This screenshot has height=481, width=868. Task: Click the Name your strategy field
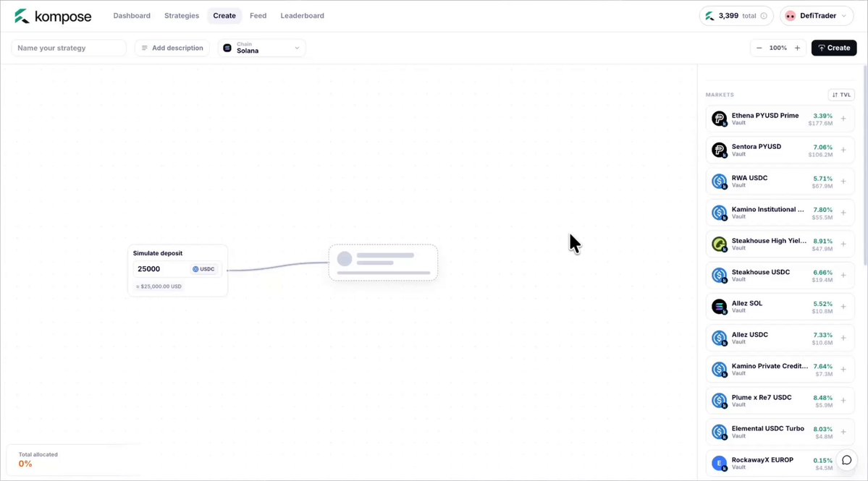click(69, 48)
